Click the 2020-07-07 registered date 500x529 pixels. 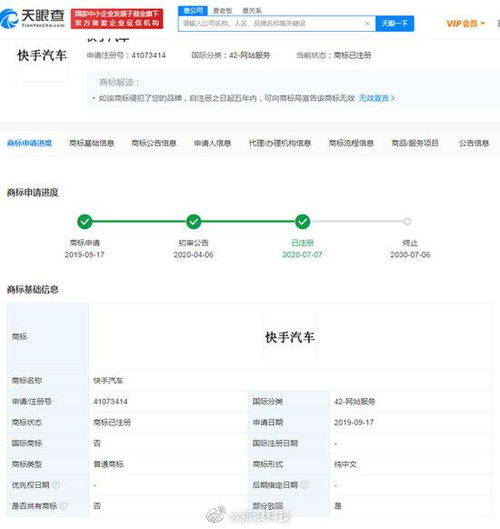302,255
